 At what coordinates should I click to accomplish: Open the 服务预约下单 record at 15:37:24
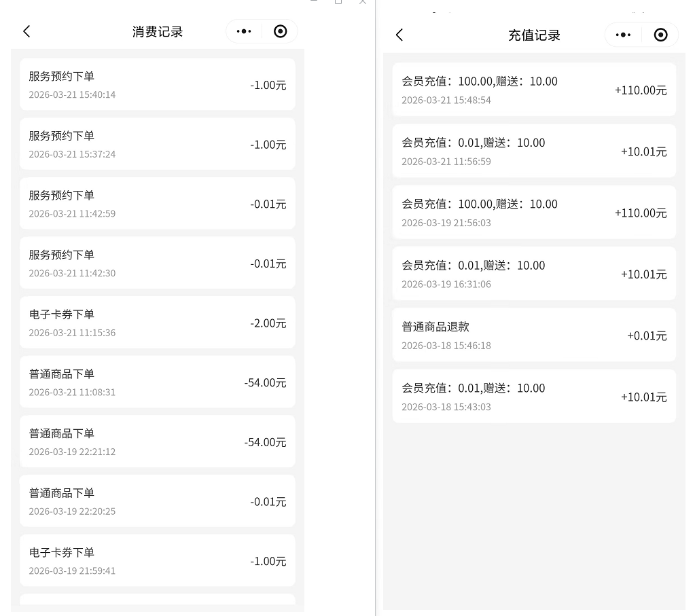[158, 144]
